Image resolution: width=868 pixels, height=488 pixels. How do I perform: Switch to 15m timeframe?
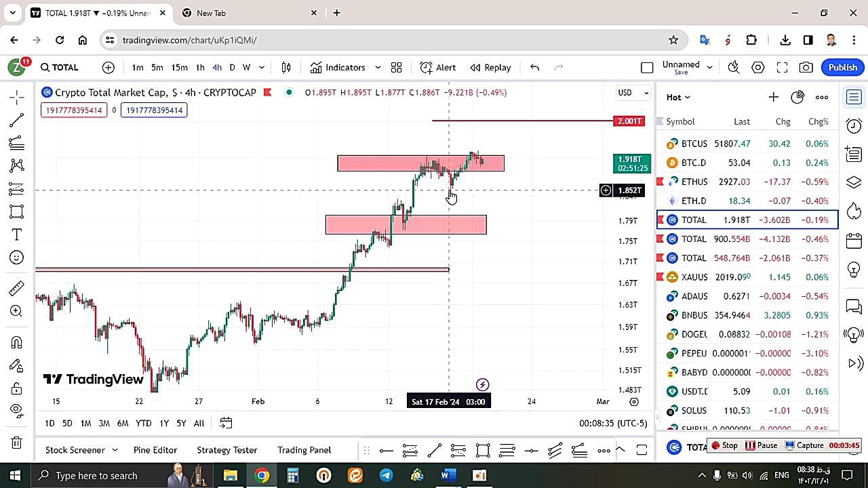179,67
